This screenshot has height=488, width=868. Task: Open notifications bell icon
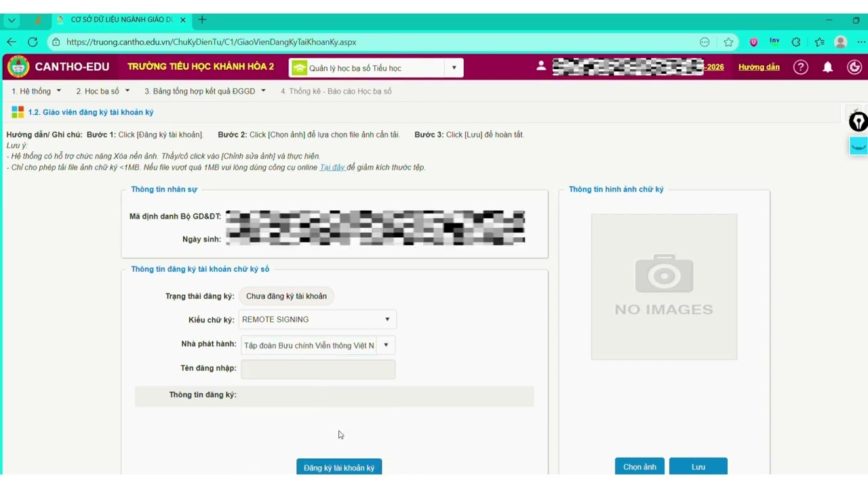tap(828, 67)
